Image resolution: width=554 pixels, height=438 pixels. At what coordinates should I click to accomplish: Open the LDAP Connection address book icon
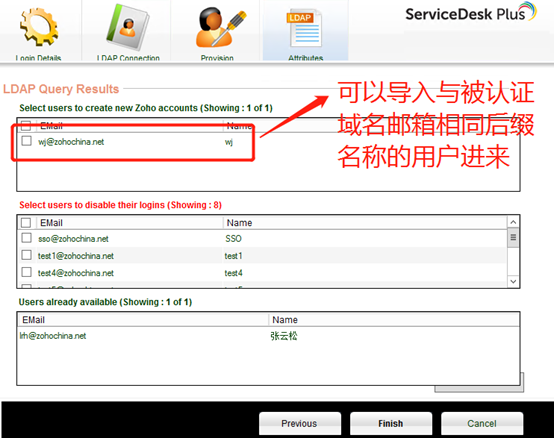pos(128,27)
